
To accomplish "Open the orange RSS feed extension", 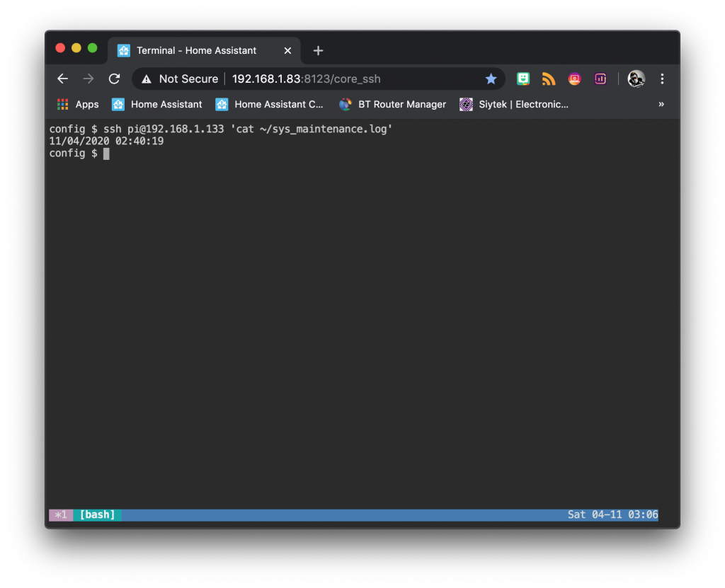I will 549,79.
